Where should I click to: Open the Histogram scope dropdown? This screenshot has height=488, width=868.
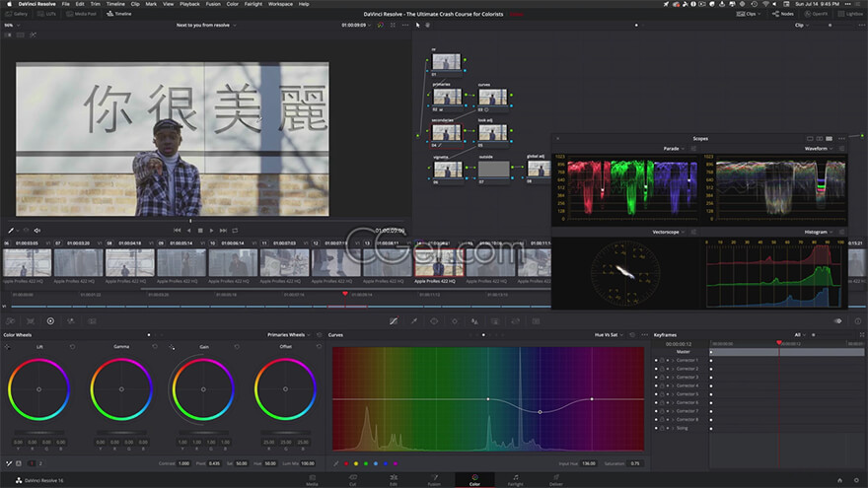click(x=818, y=232)
